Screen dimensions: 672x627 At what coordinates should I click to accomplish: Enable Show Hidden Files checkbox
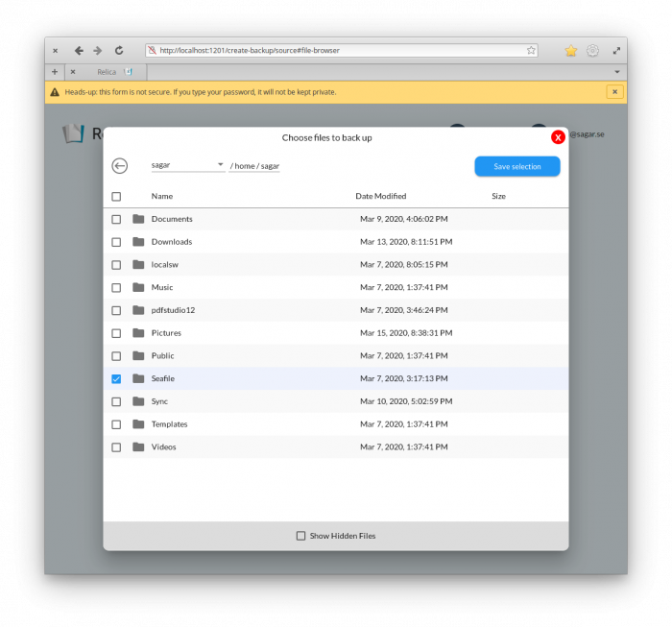click(300, 536)
